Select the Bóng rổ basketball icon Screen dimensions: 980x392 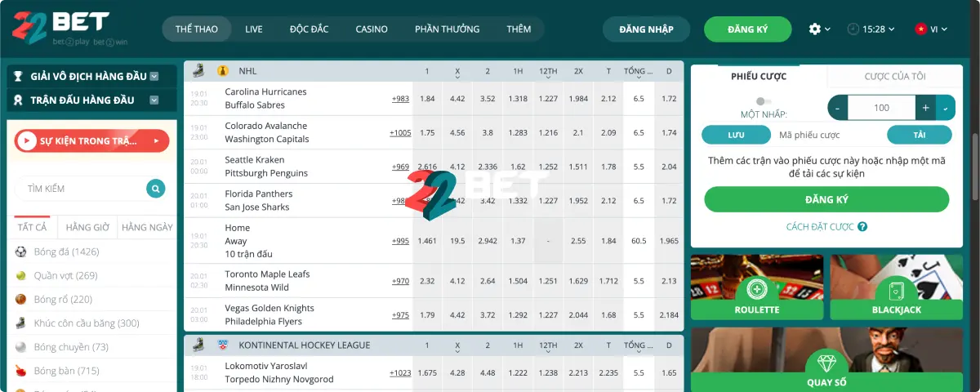click(x=20, y=299)
